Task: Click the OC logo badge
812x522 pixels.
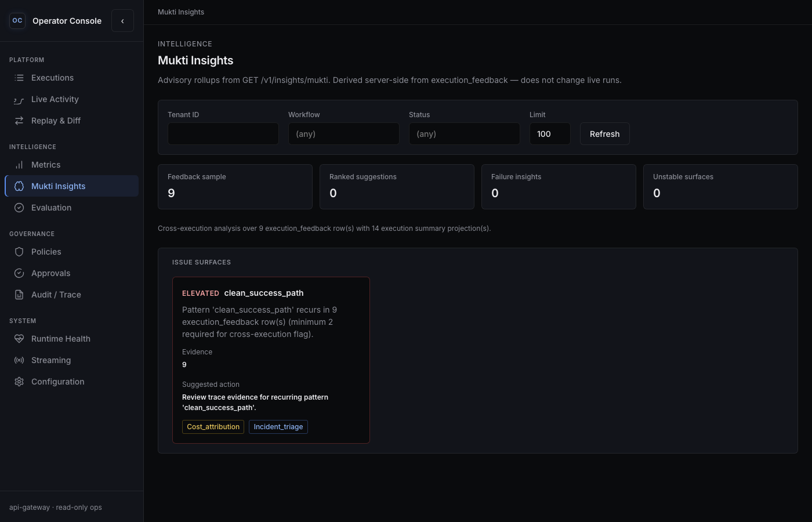Action: coord(17,21)
